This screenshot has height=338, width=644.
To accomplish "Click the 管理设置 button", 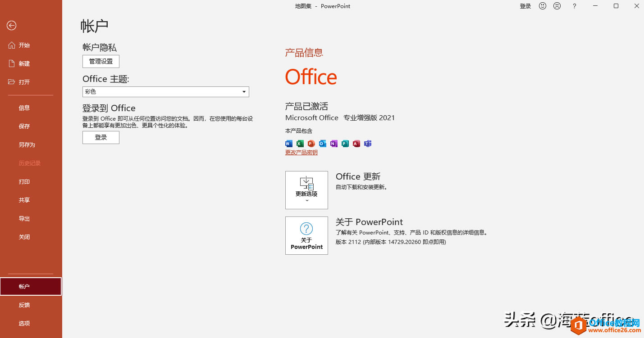I will tap(101, 61).
